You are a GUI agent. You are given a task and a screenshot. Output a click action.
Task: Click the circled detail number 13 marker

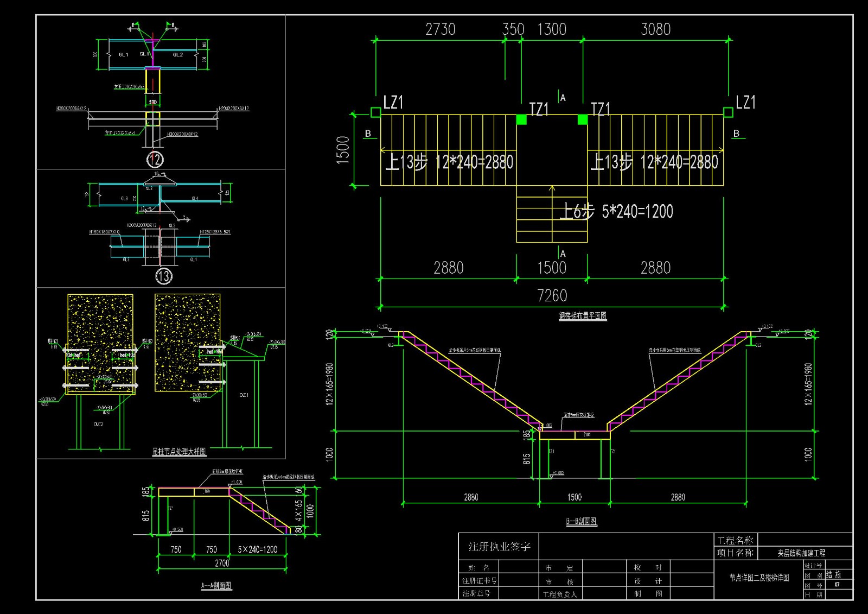(x=164, y=276)
